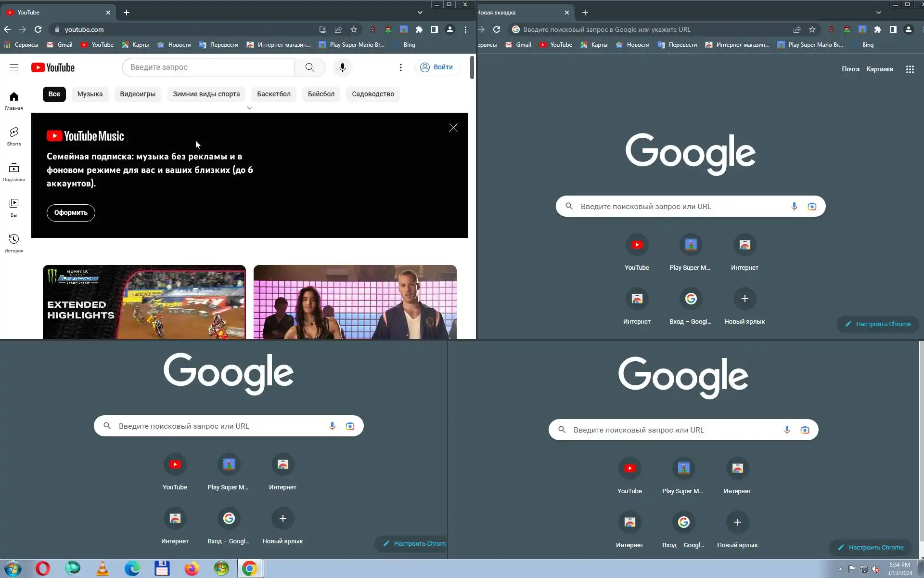Open Google apps grid icon

(x=910, y=69)
